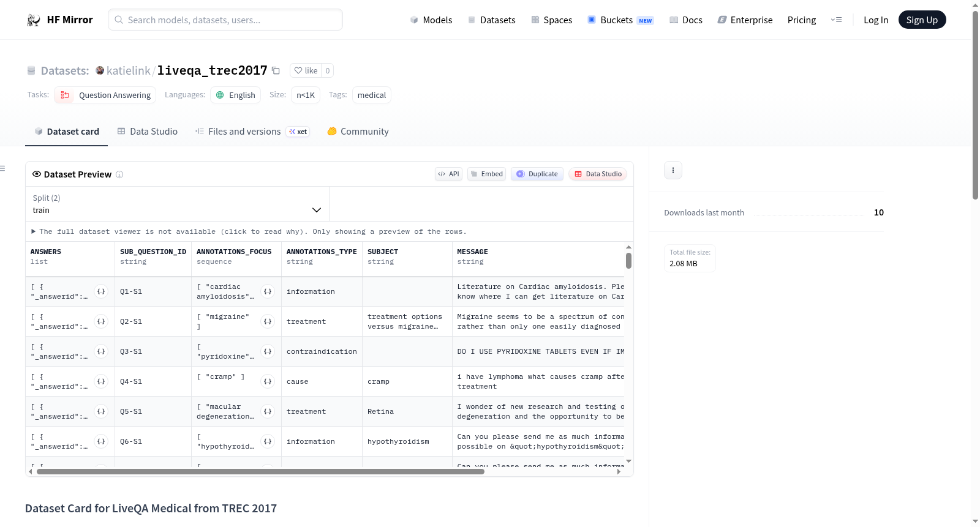This screenshot has height=527, width=980.
Task: Click the page vertical scrollbar
Action: point(975,104)
